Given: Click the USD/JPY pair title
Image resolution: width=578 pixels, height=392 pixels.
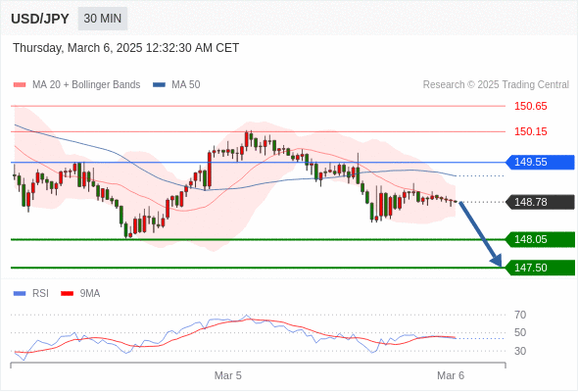Looking at the screenshot, I should [40, 19].
